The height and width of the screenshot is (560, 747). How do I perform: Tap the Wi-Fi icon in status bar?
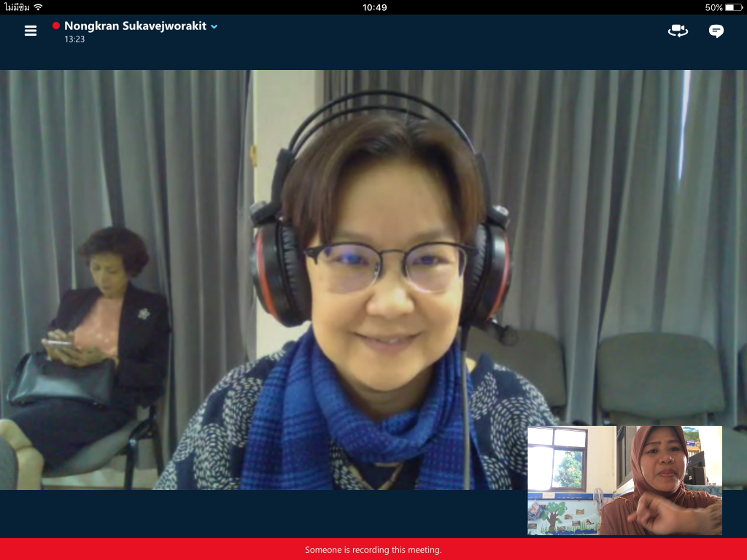(38, 7)
